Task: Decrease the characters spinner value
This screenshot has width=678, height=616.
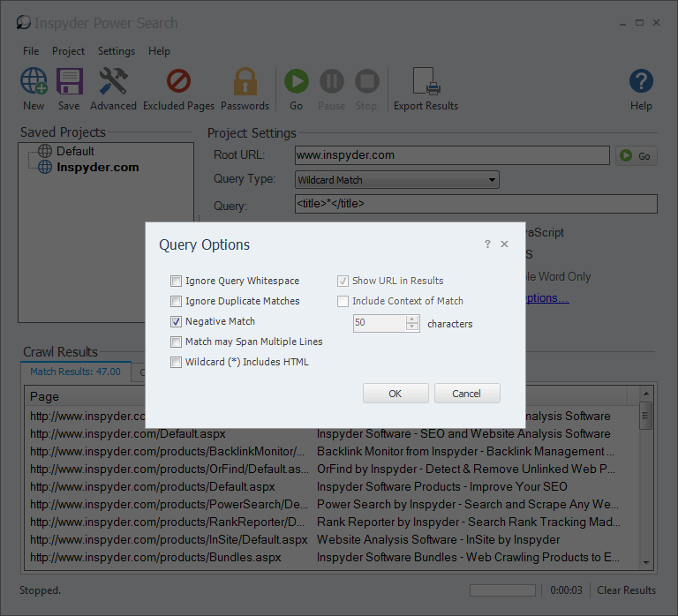Action: coord(412,327)
